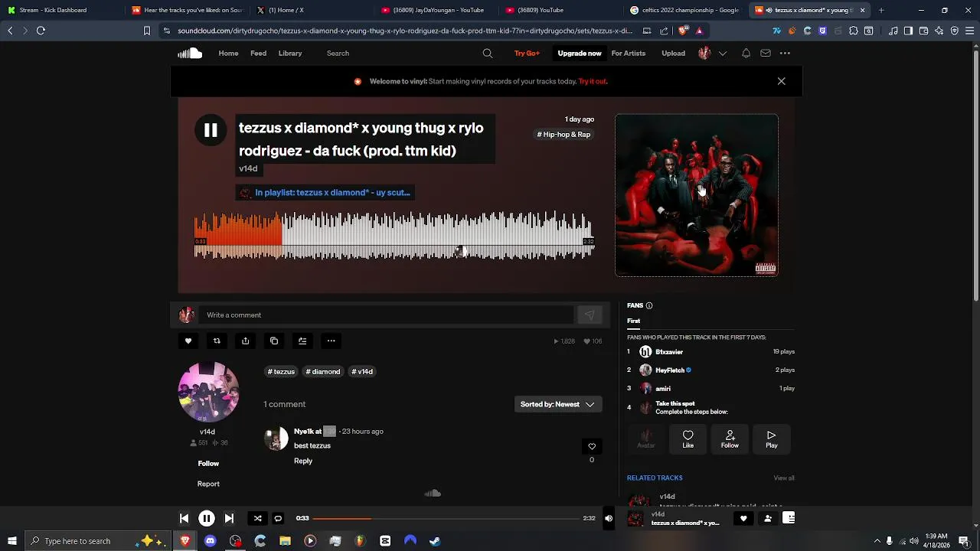This screenshot has height=551, width=980.
Task: Share the track using the share icon
Action: (245, 341)
